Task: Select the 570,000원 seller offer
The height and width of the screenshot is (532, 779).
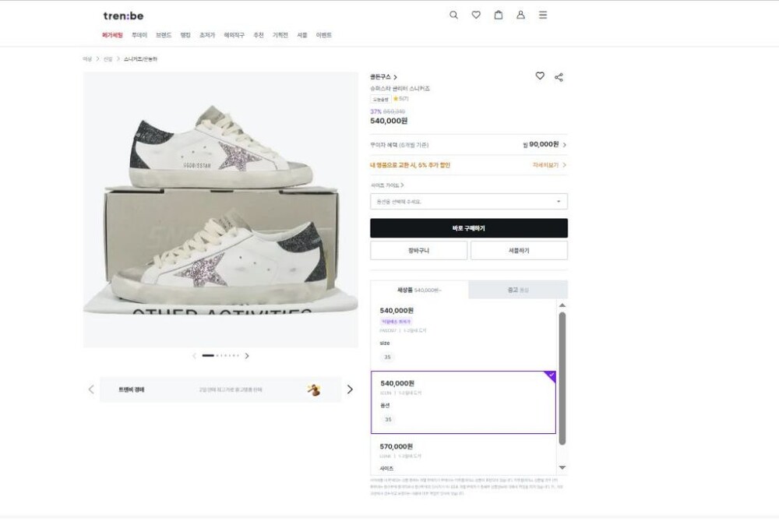Action: (x=464, y=454)
